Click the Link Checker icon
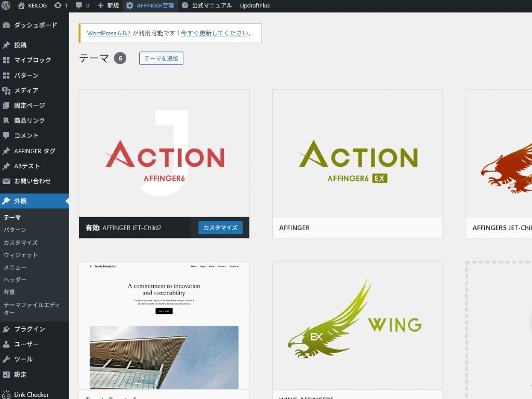This screenshot has width=532, height=399. pos(6,395)
